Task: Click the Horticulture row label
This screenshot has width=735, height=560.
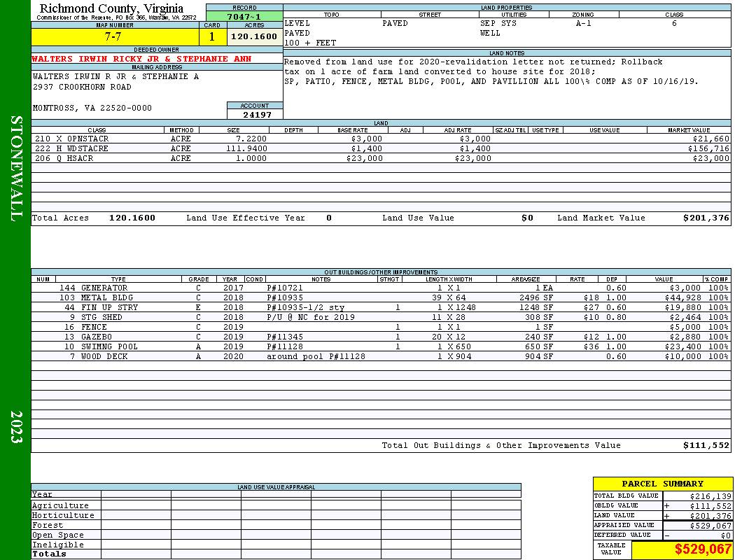Action: pyautogui.click(x=63, y=515)
